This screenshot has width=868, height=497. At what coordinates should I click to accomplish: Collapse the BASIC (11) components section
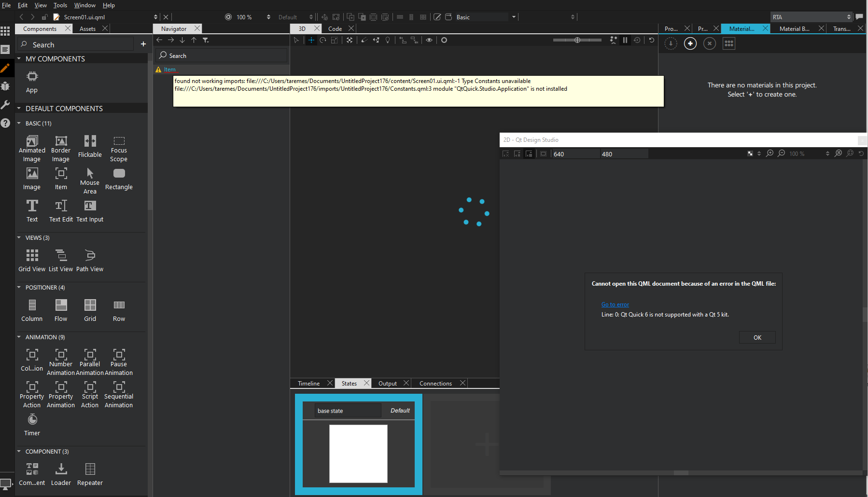pos(19,124)
